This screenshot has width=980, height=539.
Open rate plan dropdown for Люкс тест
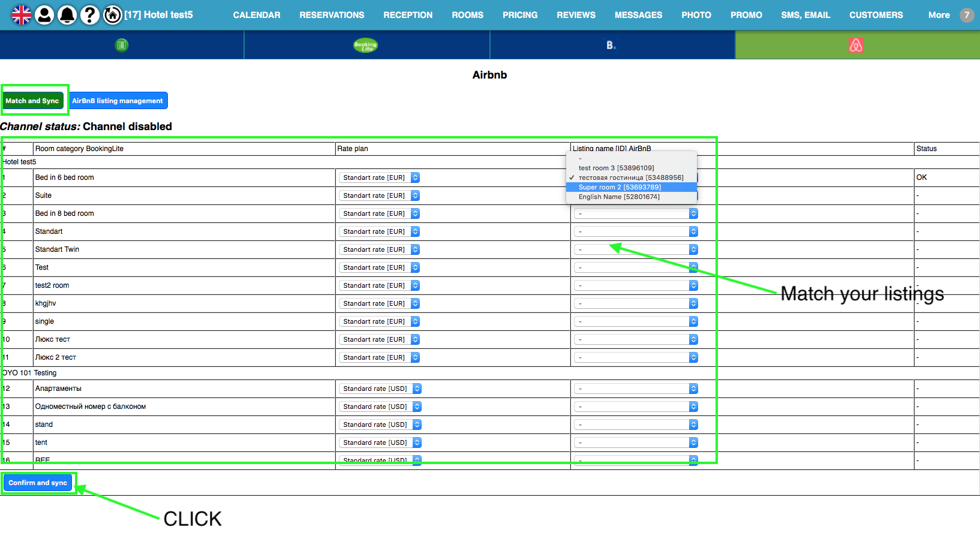pos(380,339)
